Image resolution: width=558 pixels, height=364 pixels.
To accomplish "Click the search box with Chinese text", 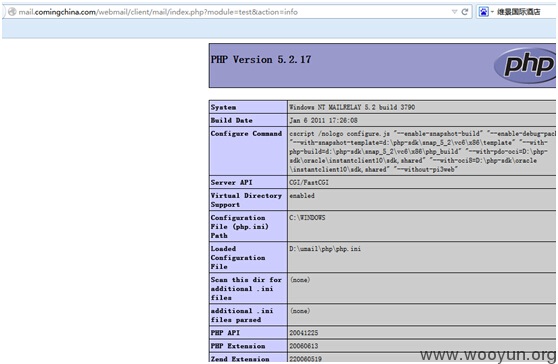I will pyautogui.click(x=518, y=12).
